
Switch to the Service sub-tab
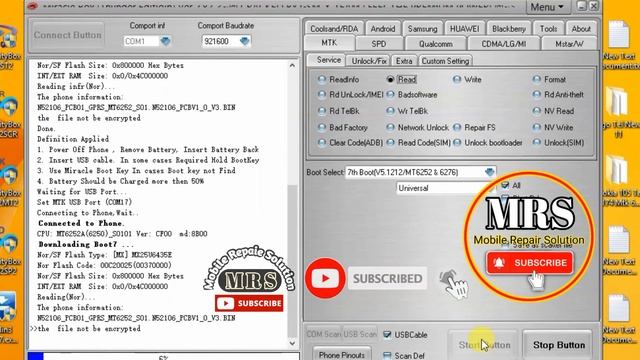328,60
